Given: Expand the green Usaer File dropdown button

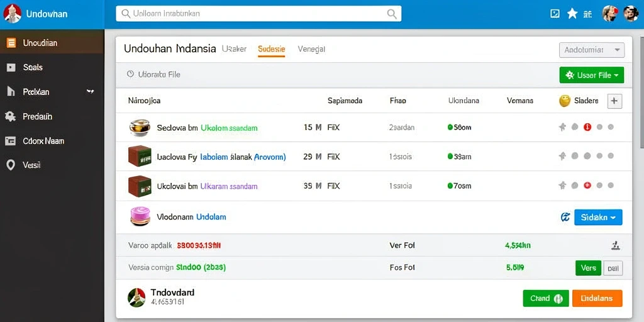Looking at the screenshot, I should click(x=592, y=75).
